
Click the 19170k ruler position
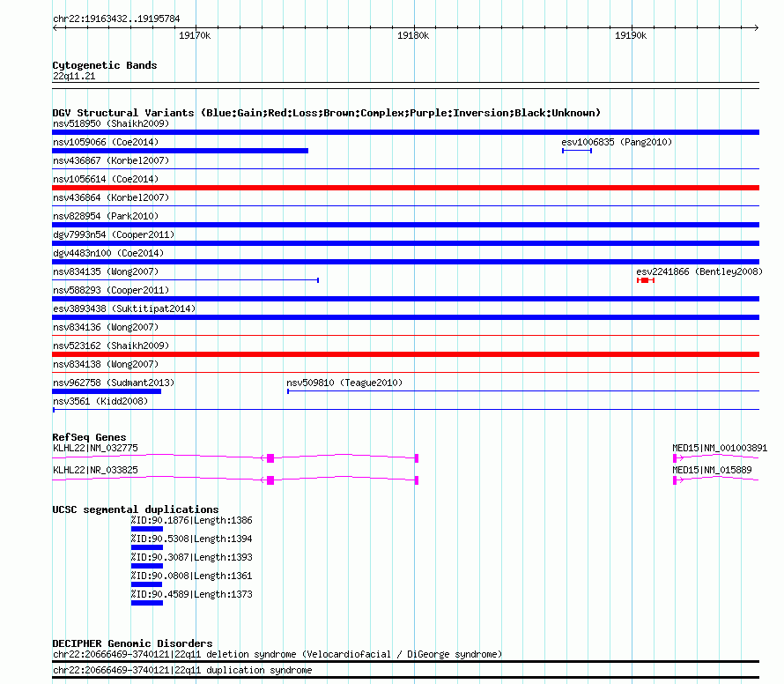click(x=195, y=35)
